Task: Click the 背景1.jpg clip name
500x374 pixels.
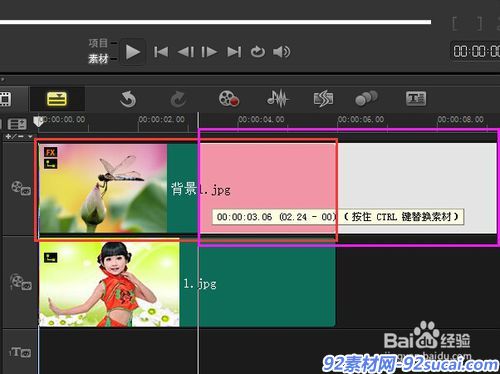Action: pyautogui.click(x=201, y=189)
